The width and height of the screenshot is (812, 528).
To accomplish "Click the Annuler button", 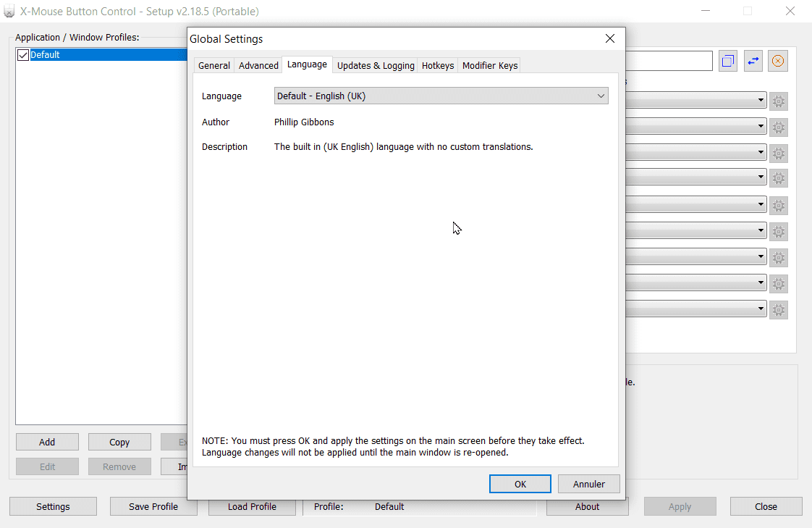I will pyautogui.click(x=589, y=484).
